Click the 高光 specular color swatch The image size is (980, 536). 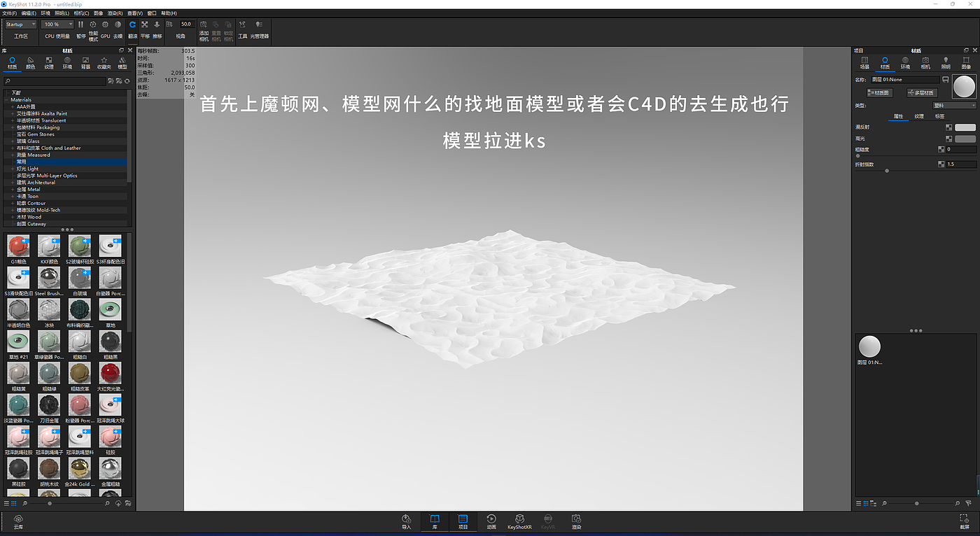point(965,139)
